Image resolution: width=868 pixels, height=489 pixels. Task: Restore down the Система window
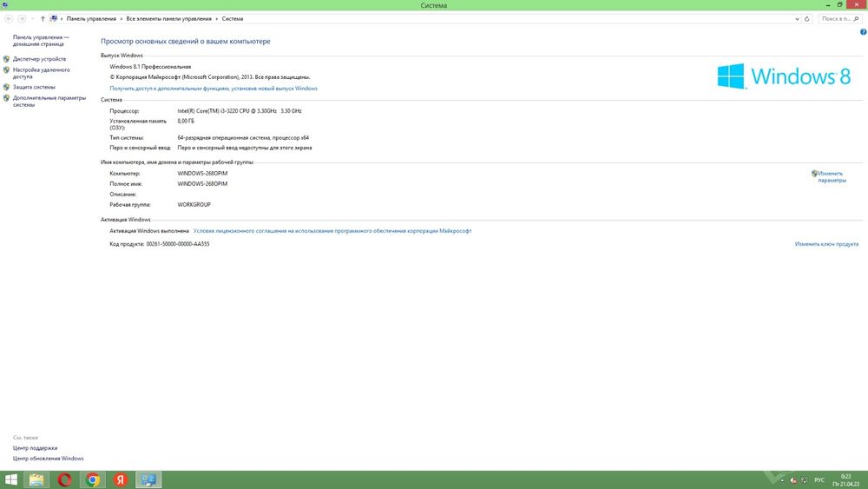(x=839, y=4)
